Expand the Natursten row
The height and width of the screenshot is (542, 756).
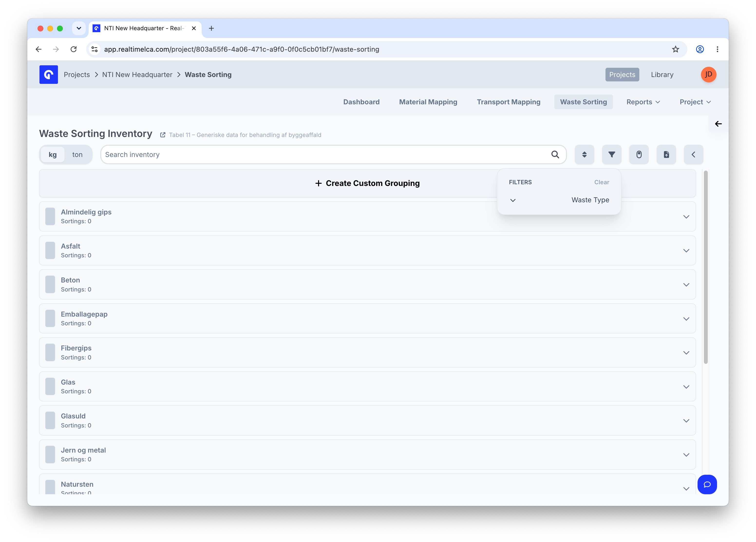point(686,489)
